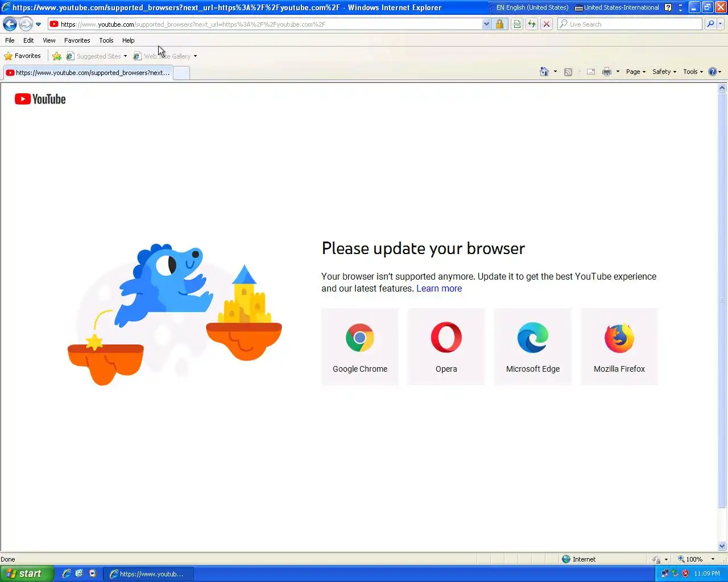Expand Suggested Sites dropdown
The width and height of the screenshot is (728, 582).
[125, 56]
